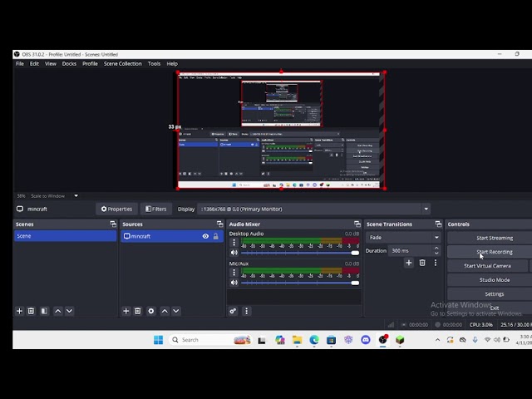Screen dimensions: 532x399
Task: Toggle lock on mincraft source
Action: point(216,236)
